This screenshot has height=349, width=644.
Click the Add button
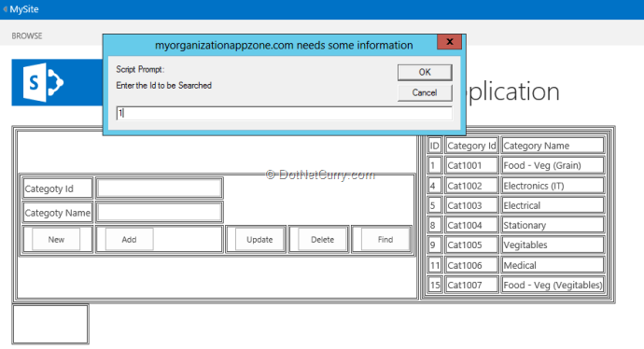coord(129,240)
